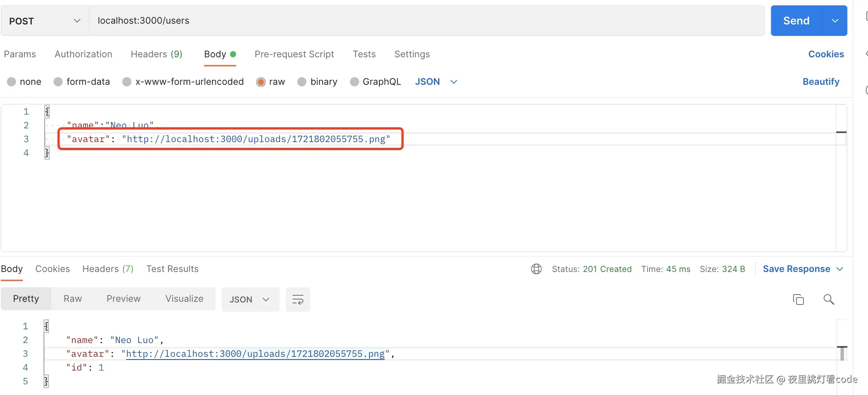Collapse the request JSON opening brace
Image resolution: width=868 pixels, height=395 pixels.
(x=47, y=112)
